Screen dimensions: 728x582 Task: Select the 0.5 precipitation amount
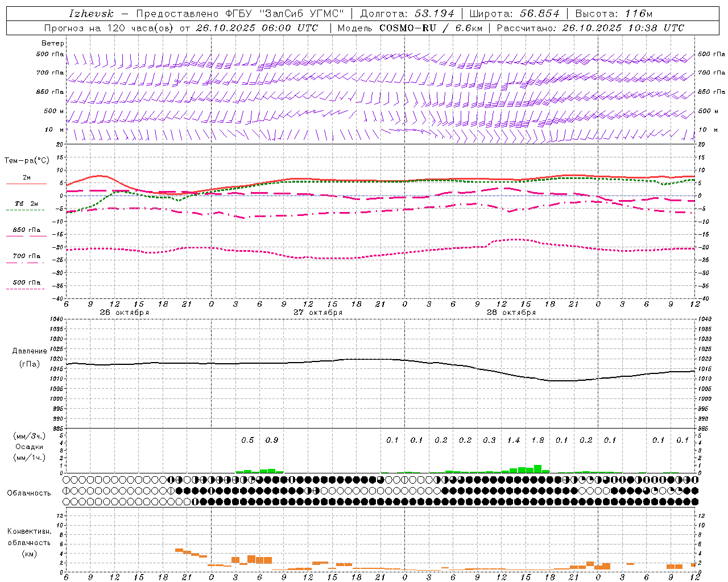coord(247,440)
